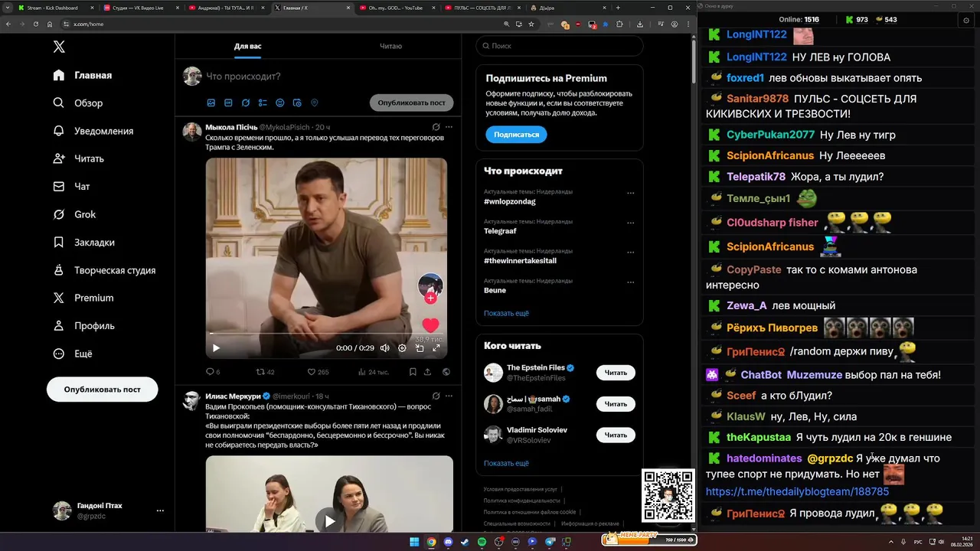
Task: Add a GIF using composer icon
Action: (x=228, y=103)
